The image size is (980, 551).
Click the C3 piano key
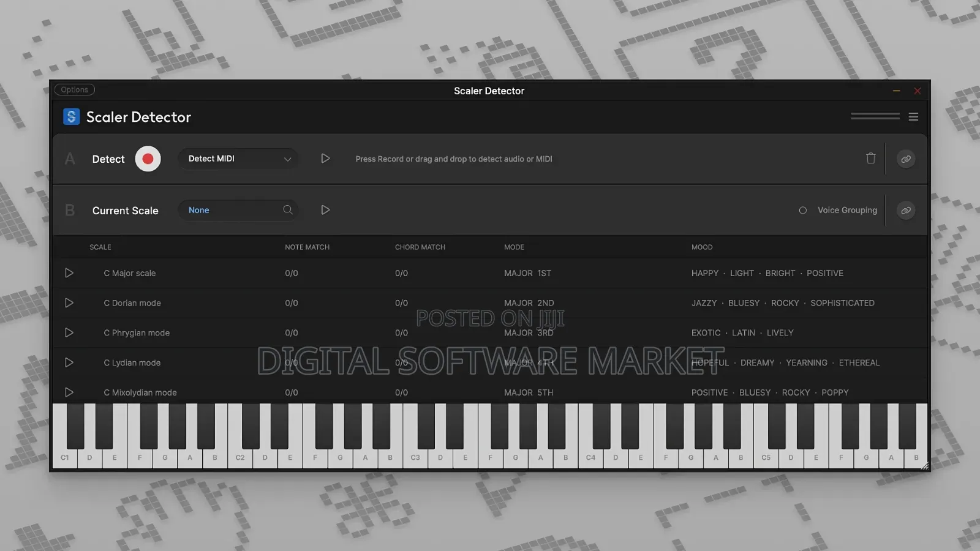pos(415,458)
